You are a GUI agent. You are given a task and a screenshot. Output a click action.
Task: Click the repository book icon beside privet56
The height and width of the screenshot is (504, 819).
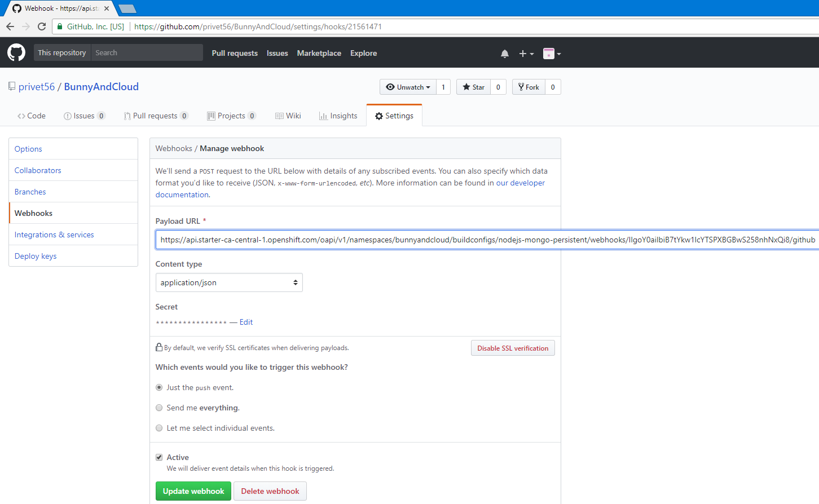pos(12,86)
